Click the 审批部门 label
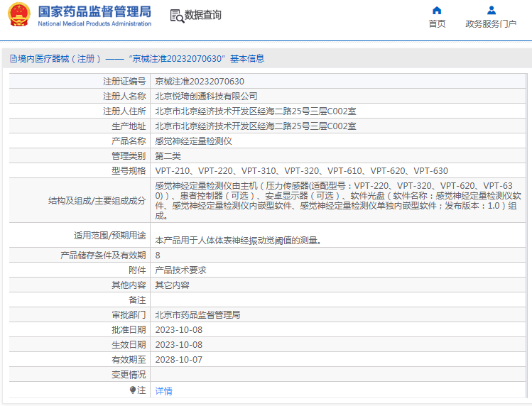Viewport: 532px width, 406px height. [x=129, y=314]
